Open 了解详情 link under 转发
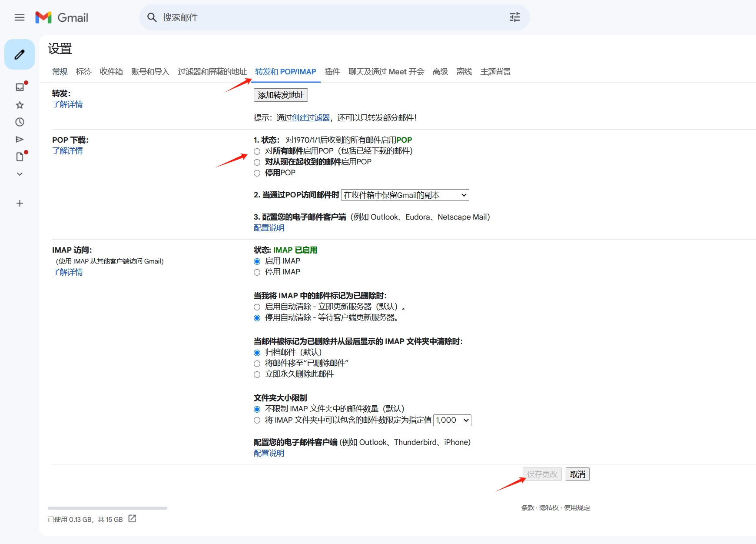 (x=67, y=104)
